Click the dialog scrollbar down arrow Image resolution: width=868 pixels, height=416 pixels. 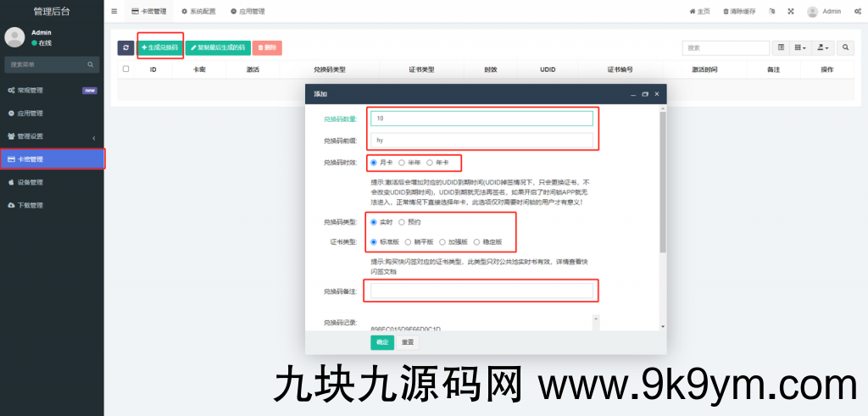pyautogui.click(x=663, y=327)
